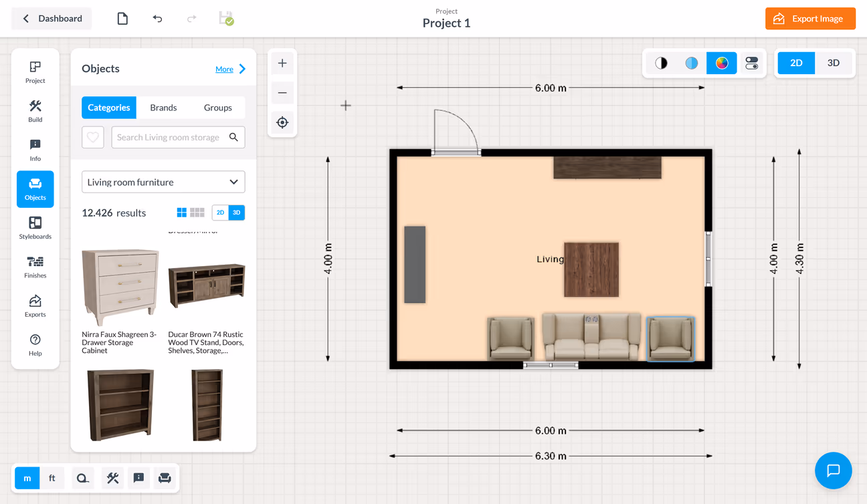The width and height of the screenshot is (867, 504).
Task: Select the Brands tab
Action: 163,108
